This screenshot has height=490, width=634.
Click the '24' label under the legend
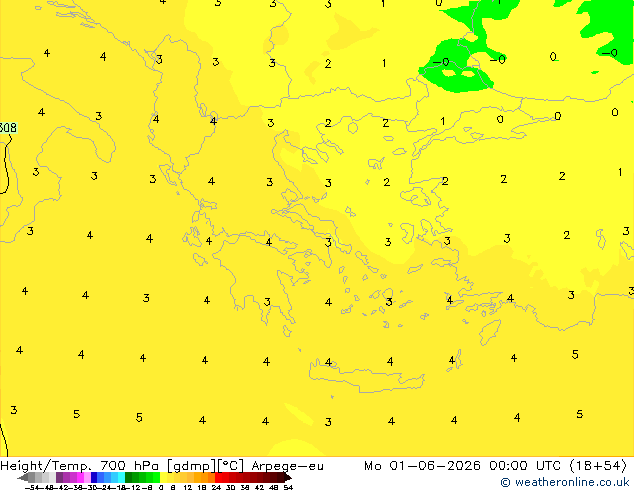pyautogui.click(x=216, y=487)
